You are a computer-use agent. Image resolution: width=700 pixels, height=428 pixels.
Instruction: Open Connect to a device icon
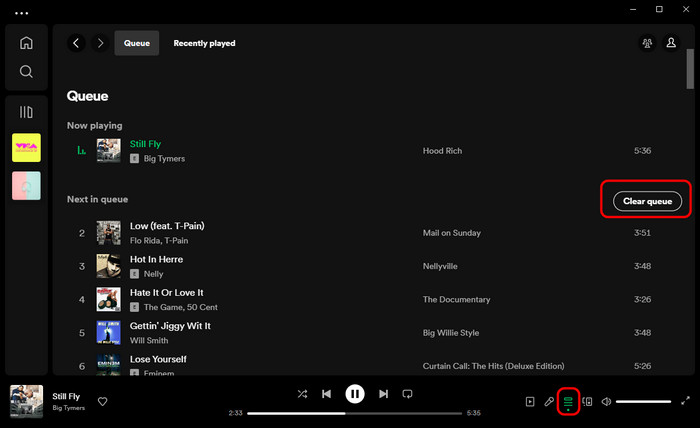[x=588, y=402]
